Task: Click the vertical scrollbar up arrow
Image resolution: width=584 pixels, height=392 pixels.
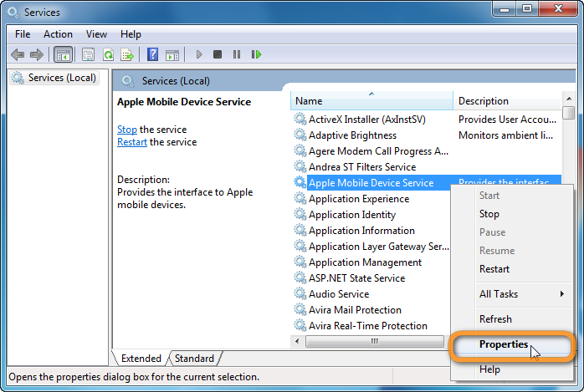Action: click(x=569, y=99)
